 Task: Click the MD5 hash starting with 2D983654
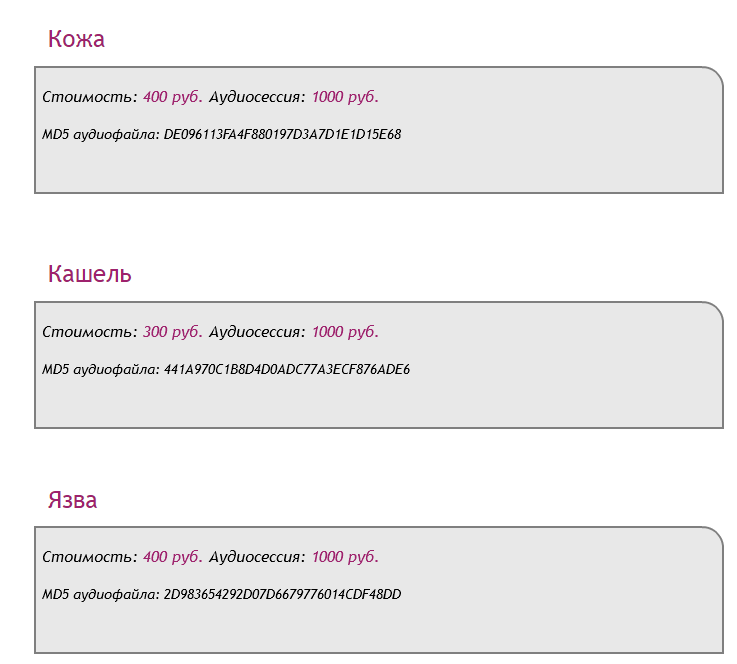tap(282, 594)
